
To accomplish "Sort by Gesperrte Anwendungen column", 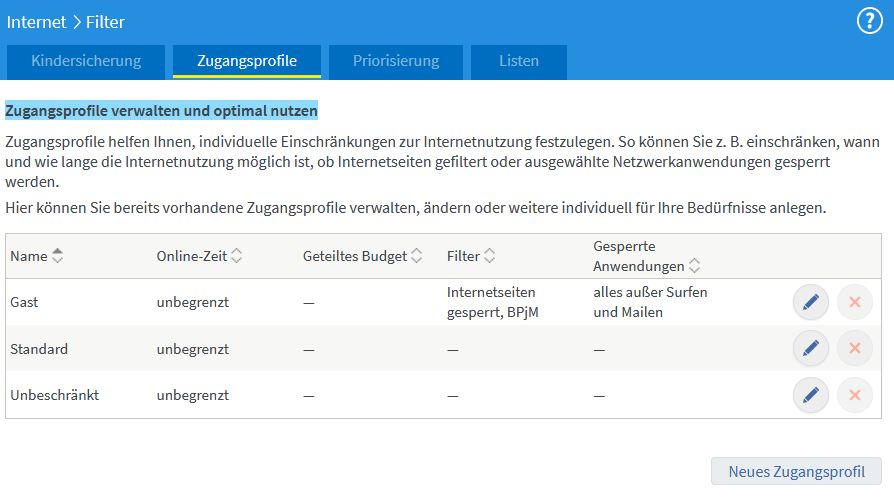I will tap(694, 267).
